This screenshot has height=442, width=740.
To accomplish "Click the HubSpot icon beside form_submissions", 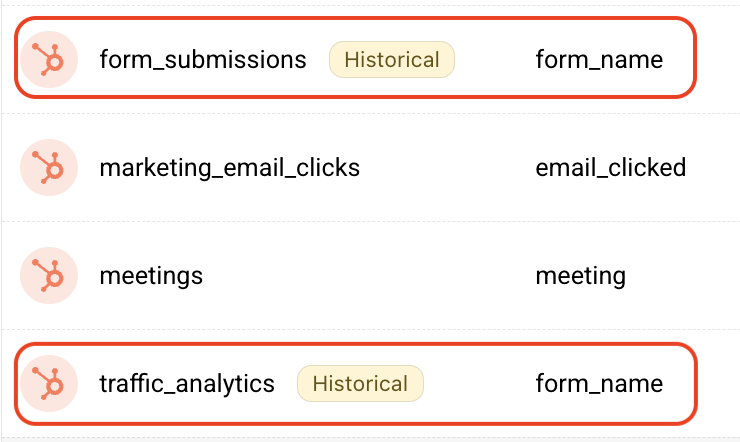I will point(49,59).
